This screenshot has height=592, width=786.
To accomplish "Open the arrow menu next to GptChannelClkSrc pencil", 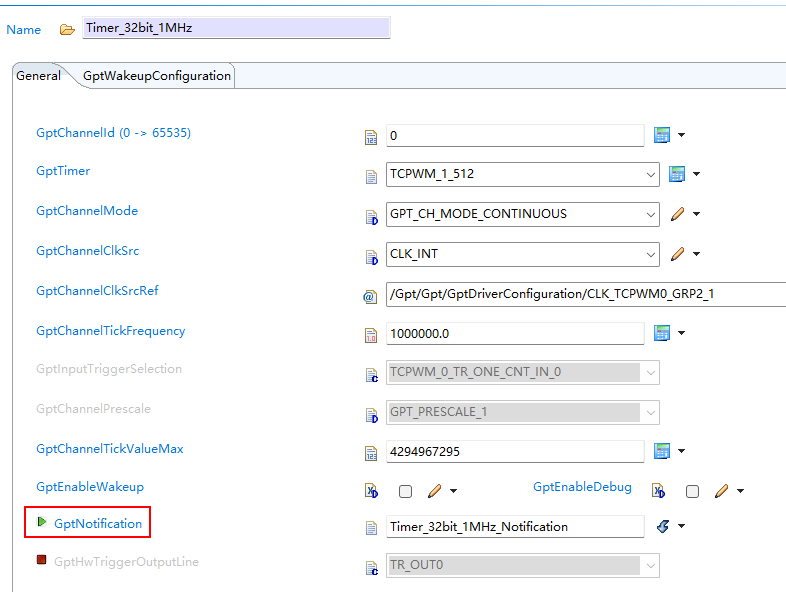I will 696,254.
